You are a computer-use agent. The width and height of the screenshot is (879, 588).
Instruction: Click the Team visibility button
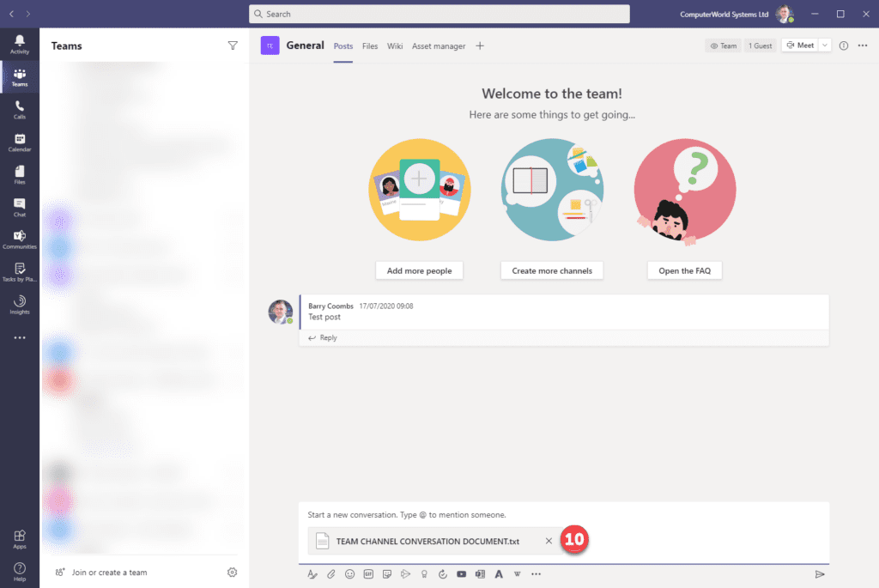point(723,46)
